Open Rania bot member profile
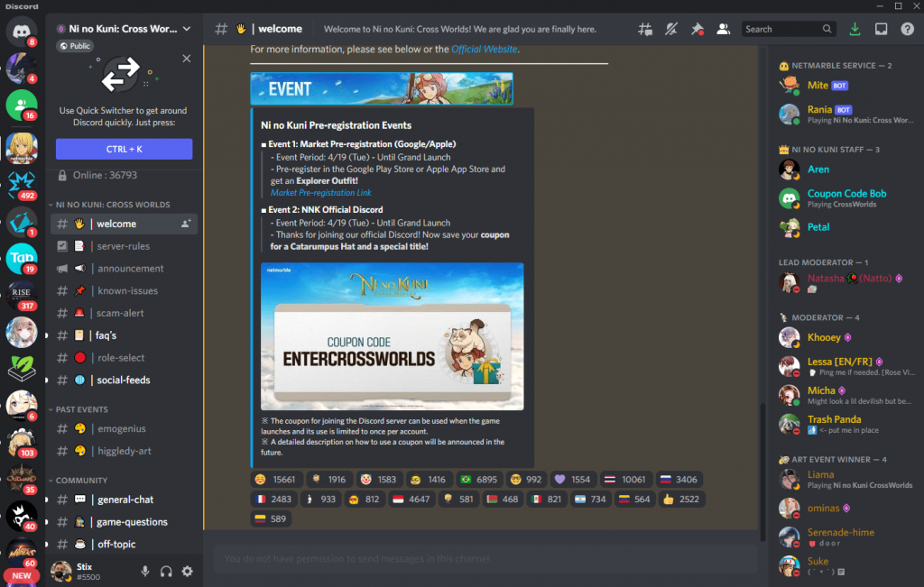The width and height of the screenshot is (924, 587). pos(845,115)
